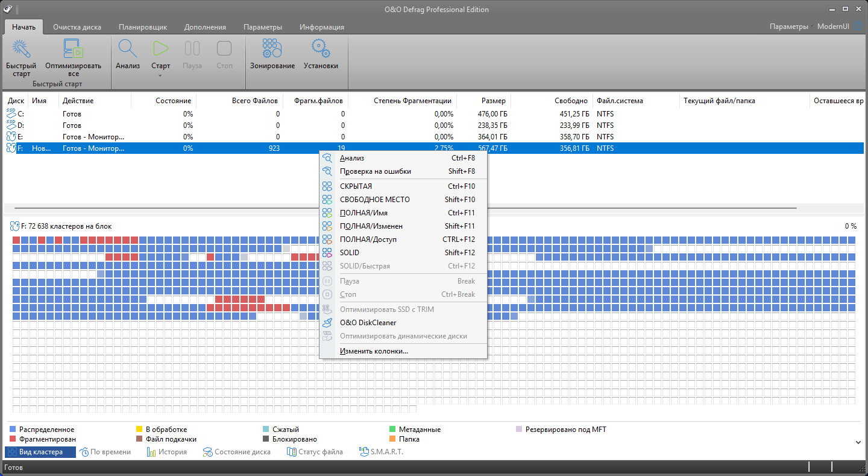Open the S.M.A.R.T. view tab

pos(381,452)
